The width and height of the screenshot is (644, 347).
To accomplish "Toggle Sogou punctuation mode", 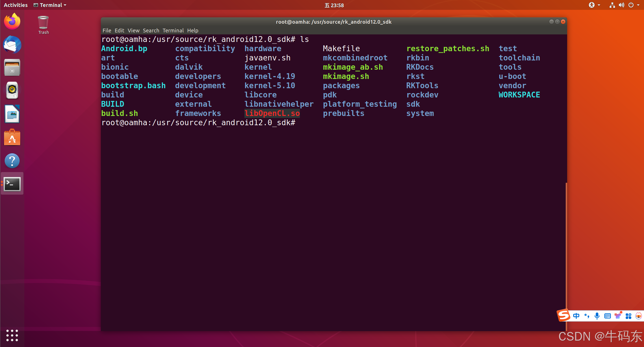I will click(587, 316).
